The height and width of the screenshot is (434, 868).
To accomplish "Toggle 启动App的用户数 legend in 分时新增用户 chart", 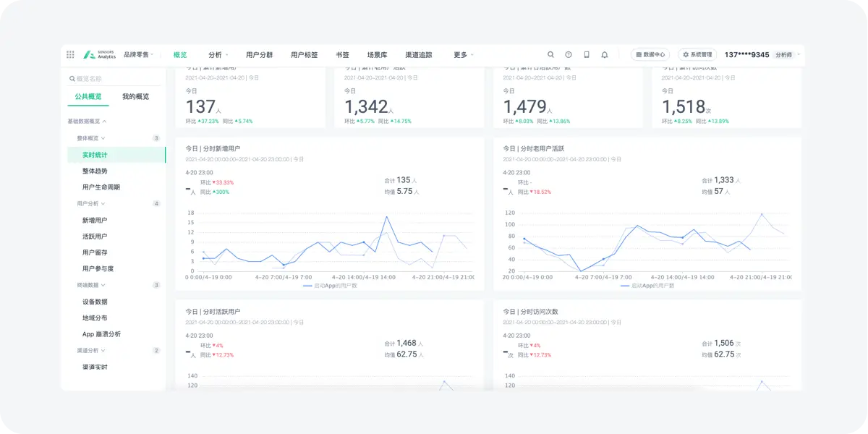I will (x=330, y=286).
